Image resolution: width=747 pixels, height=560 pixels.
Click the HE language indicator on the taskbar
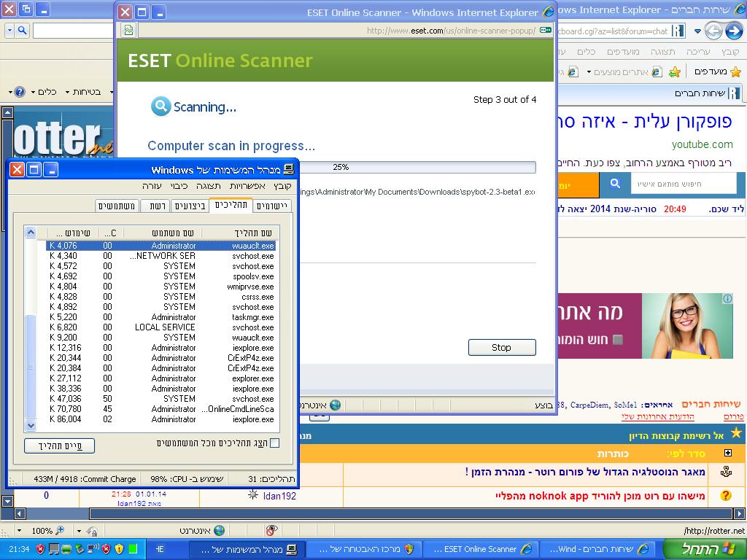[x=160, y=548]
